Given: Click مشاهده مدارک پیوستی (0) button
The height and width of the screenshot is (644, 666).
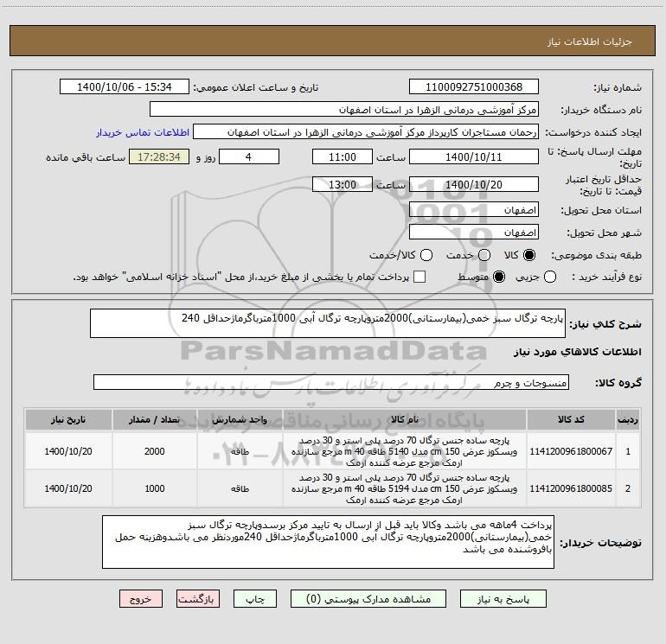Looking at the screenshot, I should 368,599.
